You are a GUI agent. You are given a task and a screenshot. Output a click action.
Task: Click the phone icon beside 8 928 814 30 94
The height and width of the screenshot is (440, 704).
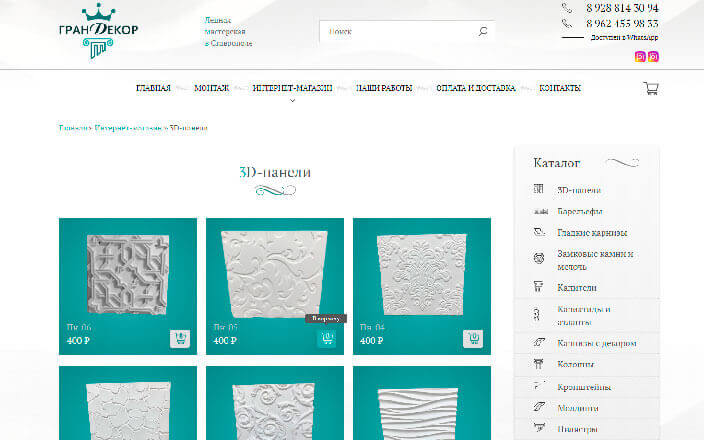[x=567, y=8]
